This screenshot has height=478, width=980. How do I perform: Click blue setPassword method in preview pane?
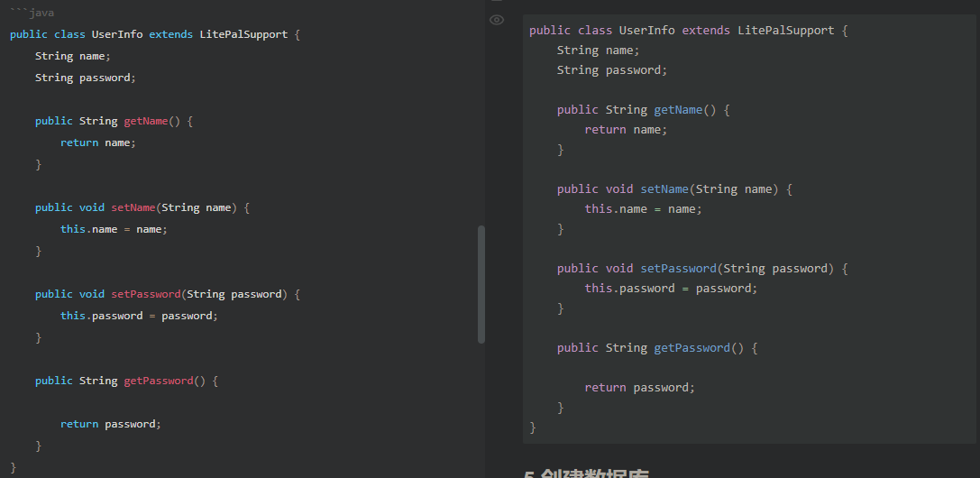pyautogui.click(x=678, y=269)
